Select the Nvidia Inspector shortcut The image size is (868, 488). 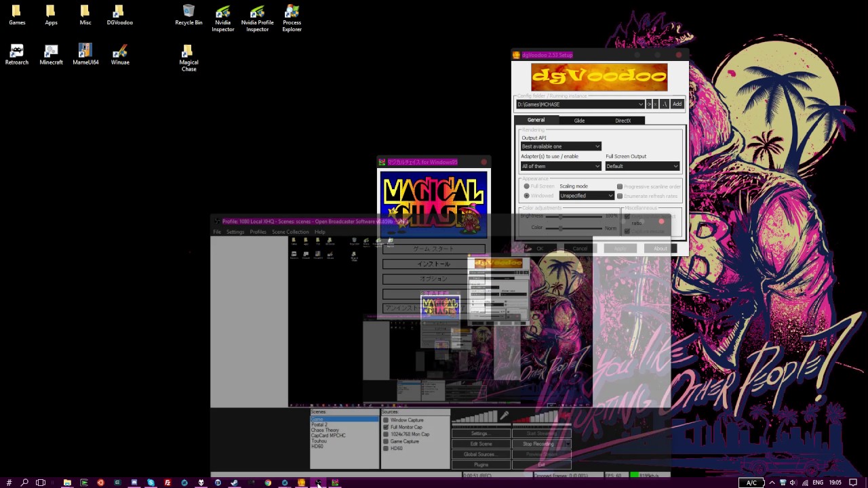point(223,19)
